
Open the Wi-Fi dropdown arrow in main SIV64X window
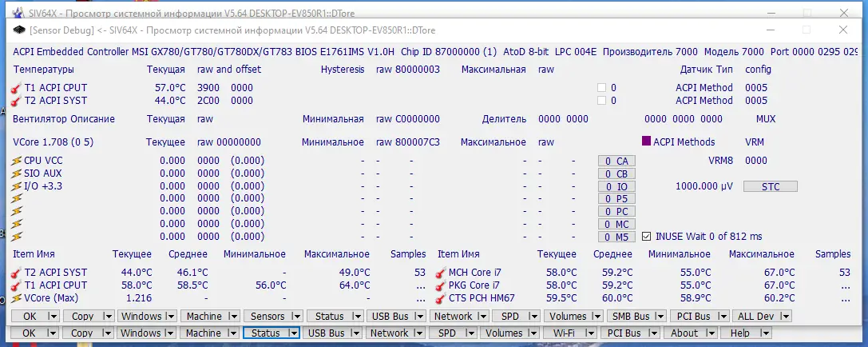pyautogui.click(x=589, y=333)
